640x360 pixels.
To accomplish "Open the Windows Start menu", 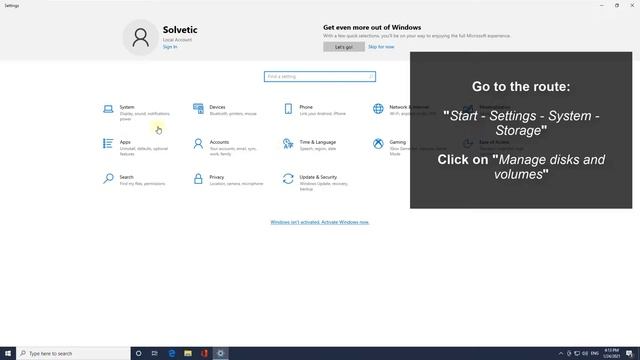I will [8, 353].
